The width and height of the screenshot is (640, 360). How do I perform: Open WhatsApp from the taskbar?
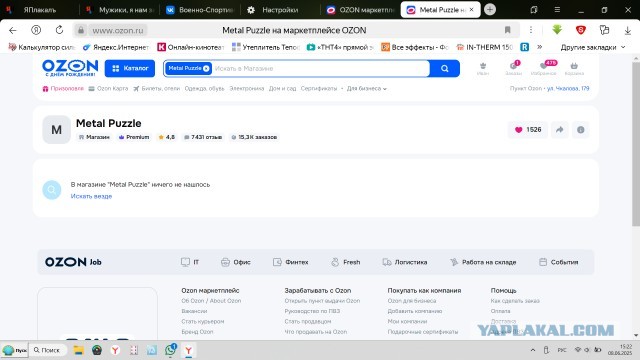pos(171,350)
